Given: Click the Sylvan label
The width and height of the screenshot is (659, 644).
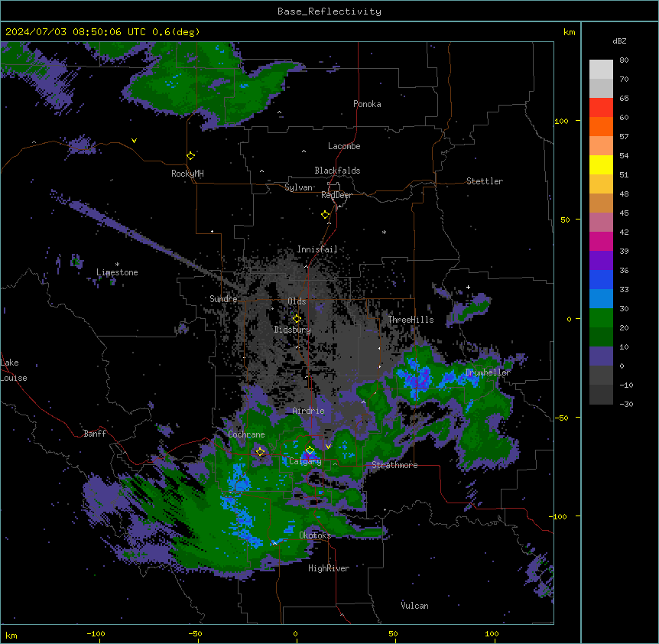Looking at the screenshot, I should coord(298,187).
